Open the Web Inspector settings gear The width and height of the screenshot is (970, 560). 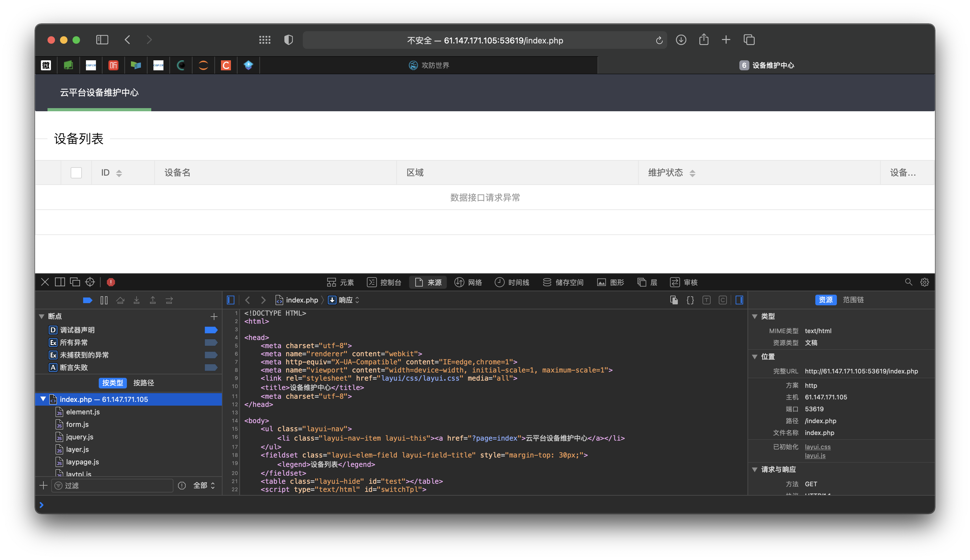pyautogui.click(x=925, y=282)
